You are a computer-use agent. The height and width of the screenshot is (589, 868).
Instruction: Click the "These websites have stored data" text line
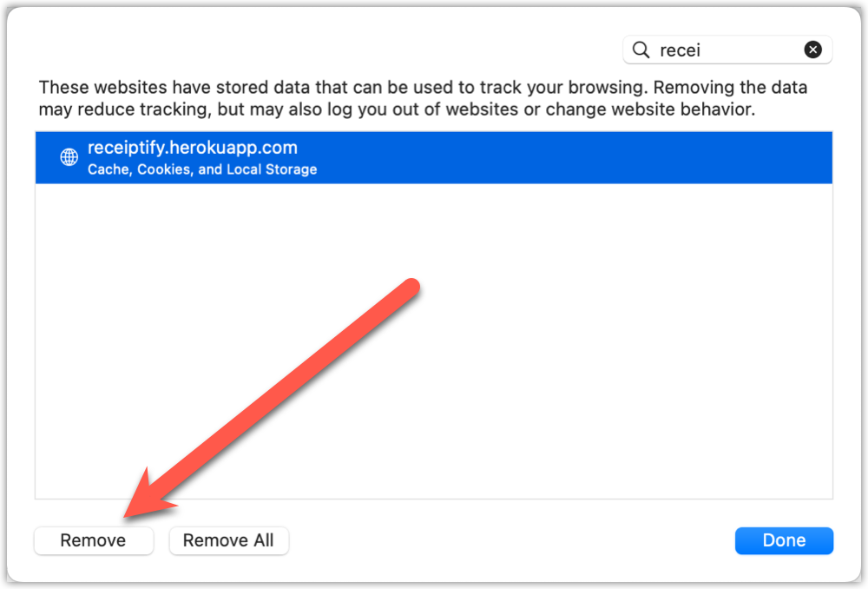(423, 88)
